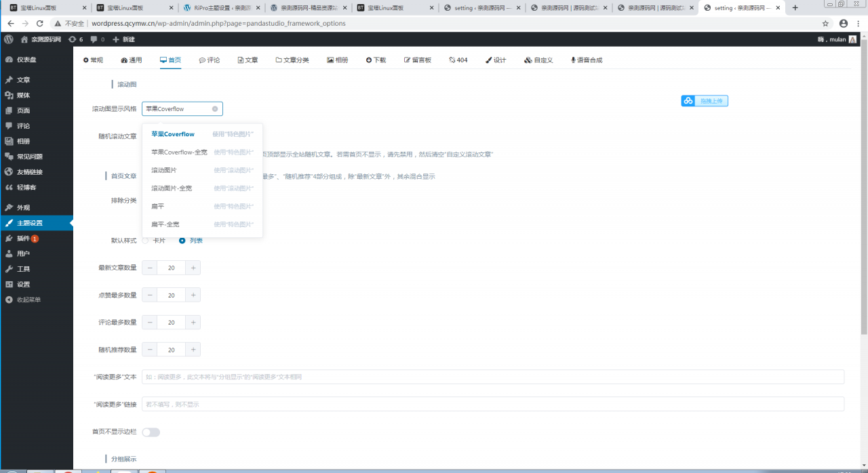Switch to the 常规 settings tab
Viewport: 868px width, 473px height.
point(93,60)
